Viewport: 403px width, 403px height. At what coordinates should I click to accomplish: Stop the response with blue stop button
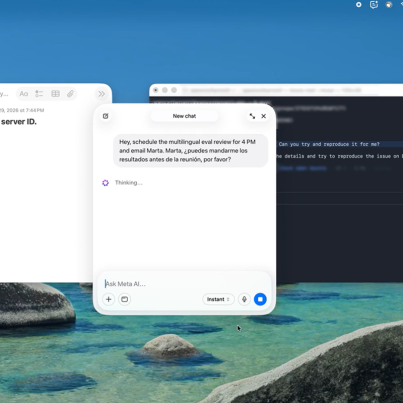pyautogui.click(x=260, y=299)
